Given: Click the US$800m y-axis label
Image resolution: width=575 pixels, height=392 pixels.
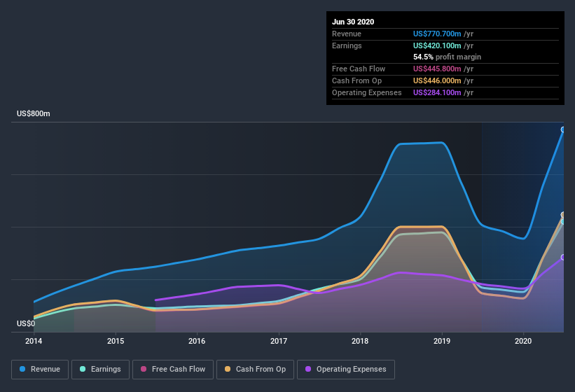Looking at the screenshot, I should pyautogui.click(x=34, y=113).
